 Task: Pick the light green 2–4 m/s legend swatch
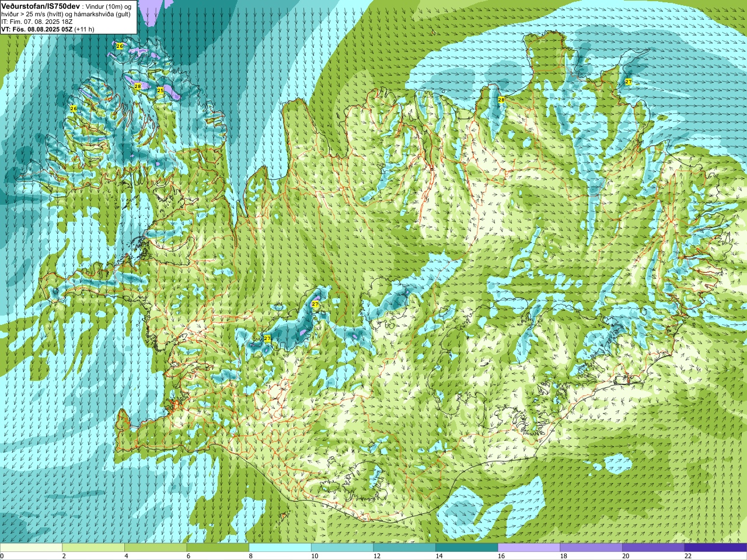pyautogui.click(x=93, y=548)
